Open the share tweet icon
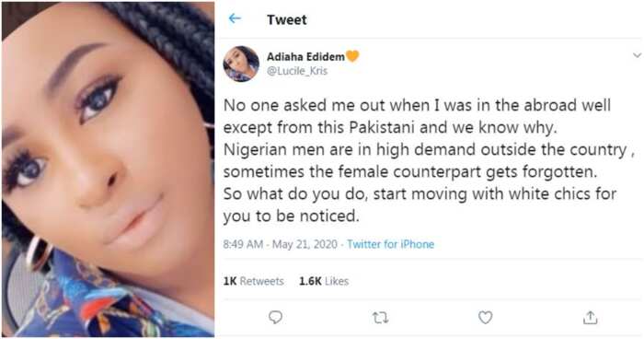The width and height of the screenshot is (644, 339). click(591, 317)
